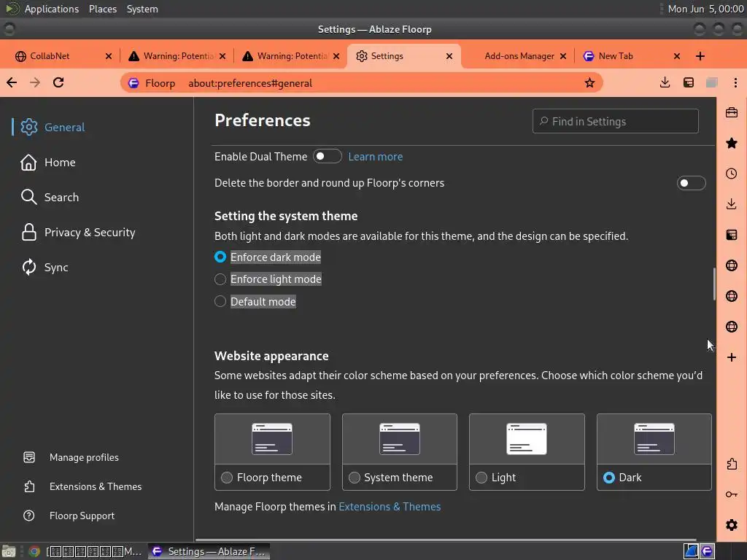Close the New Tab tab
747x560 pixels.
pos(676,56)
